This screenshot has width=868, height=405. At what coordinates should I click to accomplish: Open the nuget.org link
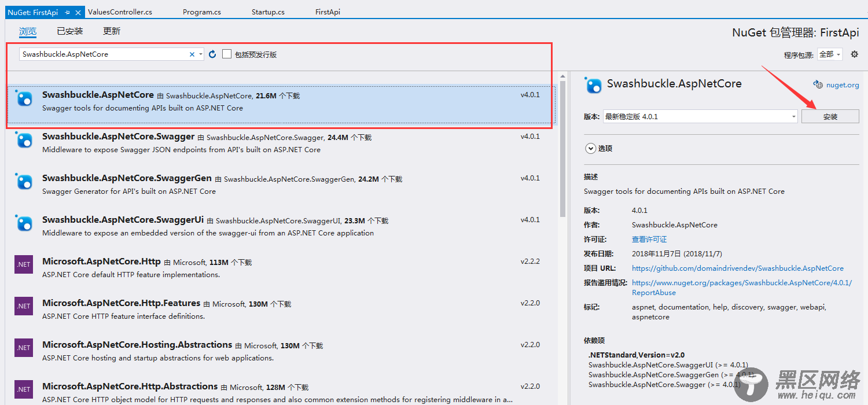[x=843, y=84]
